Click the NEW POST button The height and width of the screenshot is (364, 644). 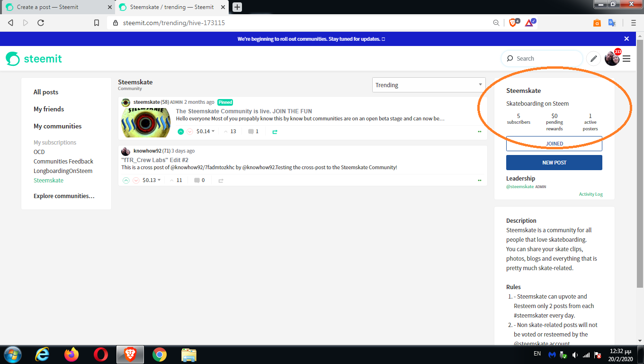(x=554, y=163)
